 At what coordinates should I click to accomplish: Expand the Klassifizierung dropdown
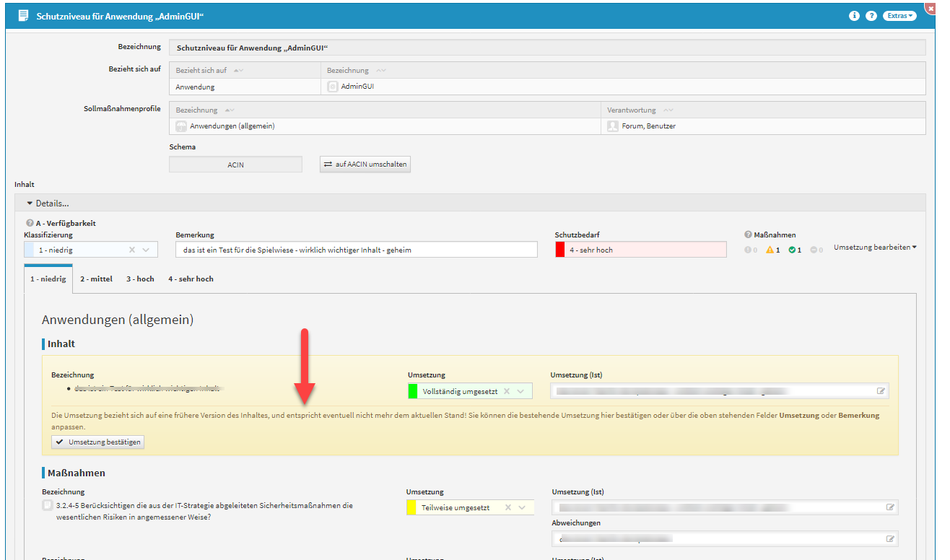[147, 250]
